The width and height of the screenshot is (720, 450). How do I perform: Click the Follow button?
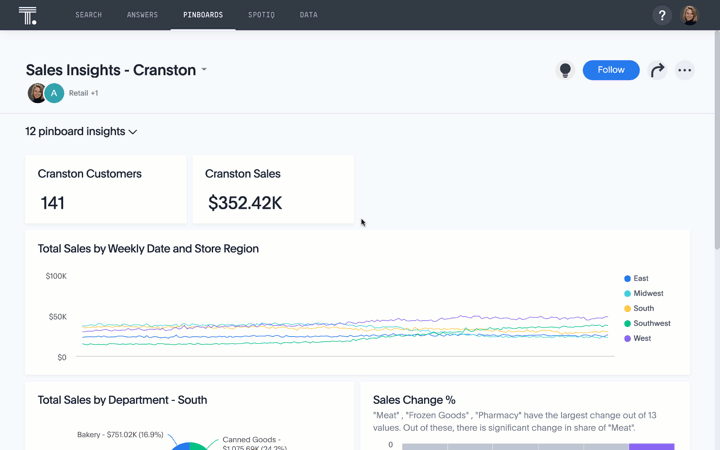pyautogui.click(x=611, y=70)
